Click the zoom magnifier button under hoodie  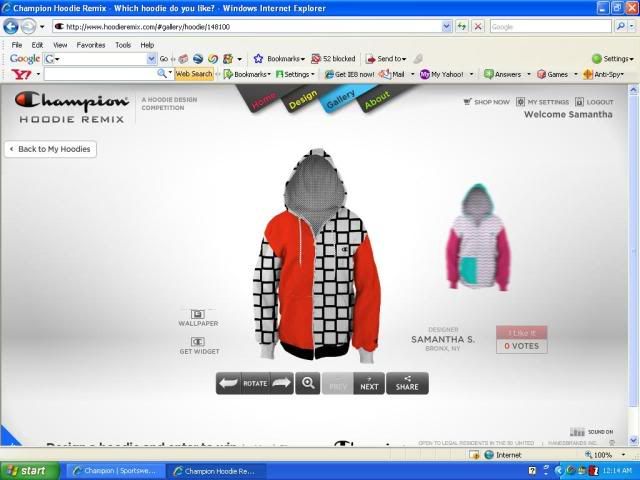tap(308, 383)
